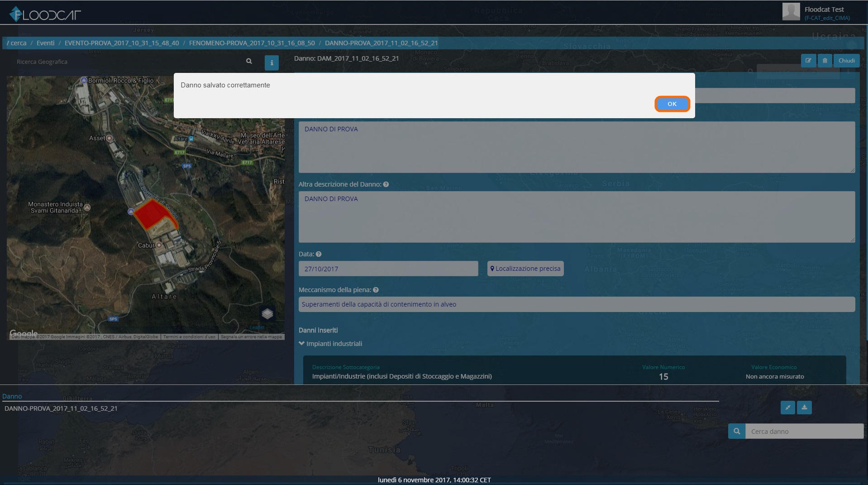Open the Meccanismo della piena dropdown
The width and height of the screenshot is (868, 485).
click(x=577, y=304)
